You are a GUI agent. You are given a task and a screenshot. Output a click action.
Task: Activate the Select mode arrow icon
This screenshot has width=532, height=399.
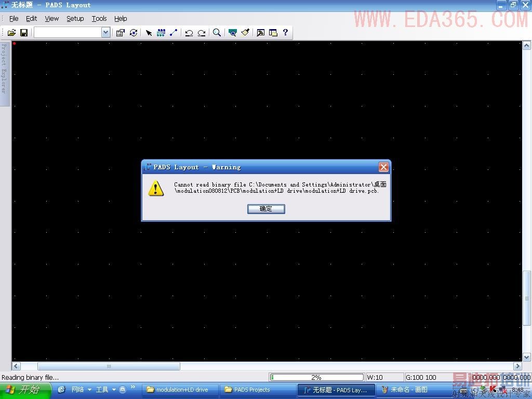pyautogui.click(x=149, y=33)
